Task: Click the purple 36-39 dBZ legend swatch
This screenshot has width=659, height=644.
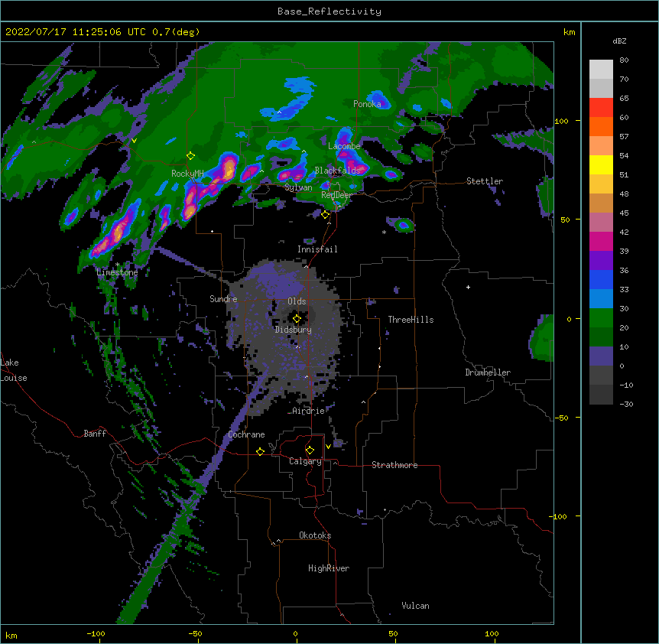Action: (x=601, y=260)
